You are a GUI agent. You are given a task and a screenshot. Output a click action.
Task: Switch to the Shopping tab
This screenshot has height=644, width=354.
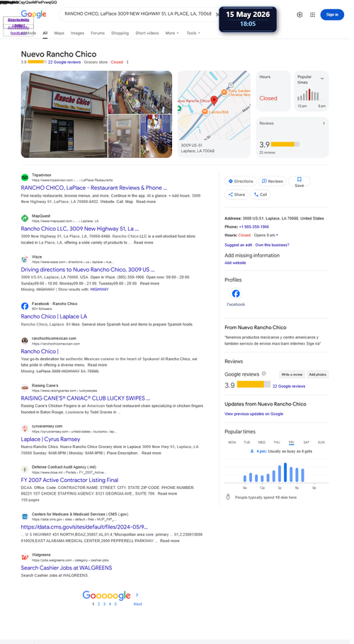120,33
